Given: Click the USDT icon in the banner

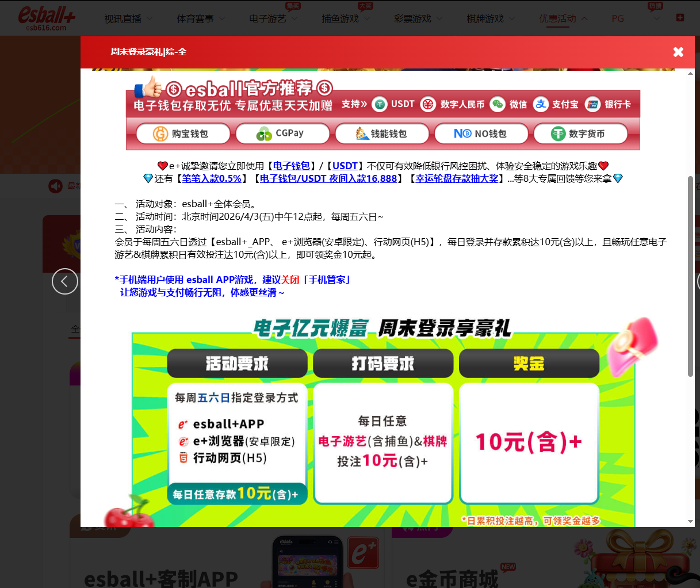Looking at the screenshot, I should pyautogui.click(x=380, y=104).
